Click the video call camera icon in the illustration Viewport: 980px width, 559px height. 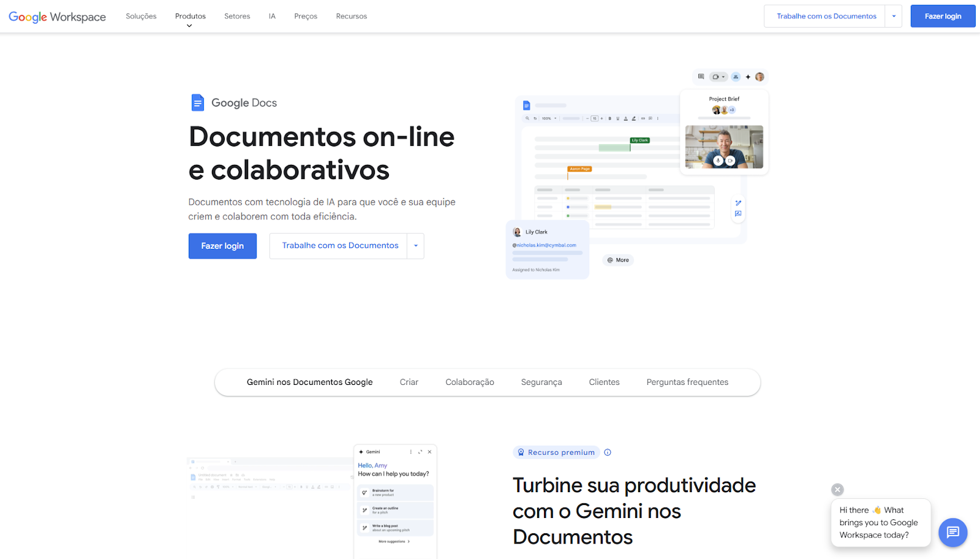point(718,77)
